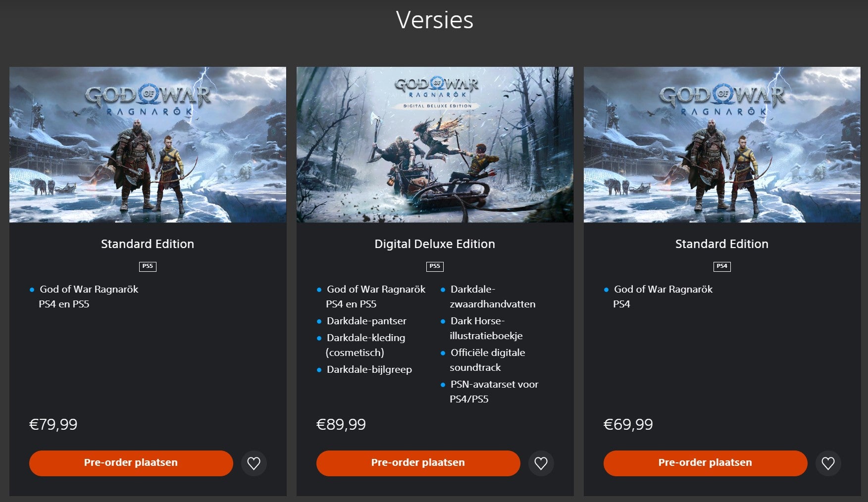Add PS5 Standard Edition to wishlist heart
868x502 pixels.
[x=254, y=463]
